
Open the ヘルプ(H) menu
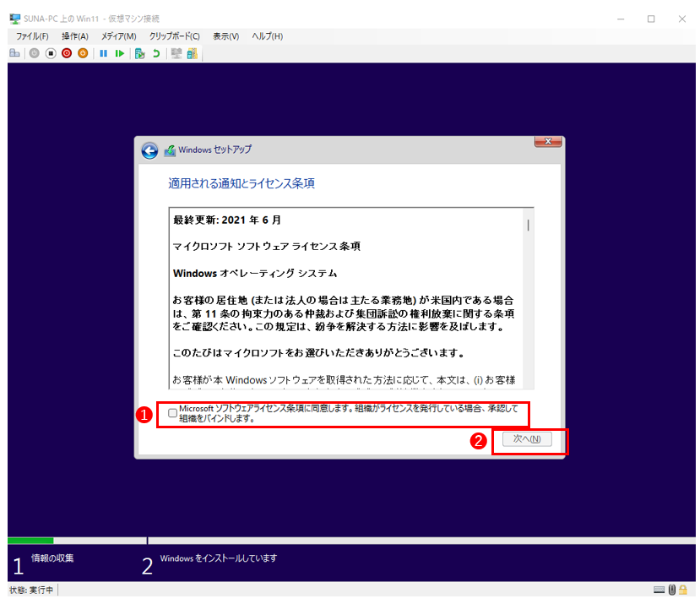point(268,36)
